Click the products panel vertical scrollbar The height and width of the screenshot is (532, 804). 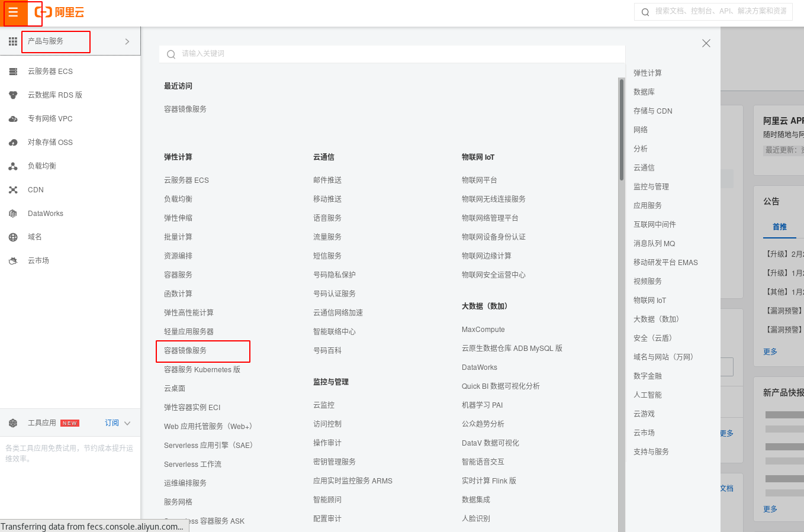pos(622,129)
